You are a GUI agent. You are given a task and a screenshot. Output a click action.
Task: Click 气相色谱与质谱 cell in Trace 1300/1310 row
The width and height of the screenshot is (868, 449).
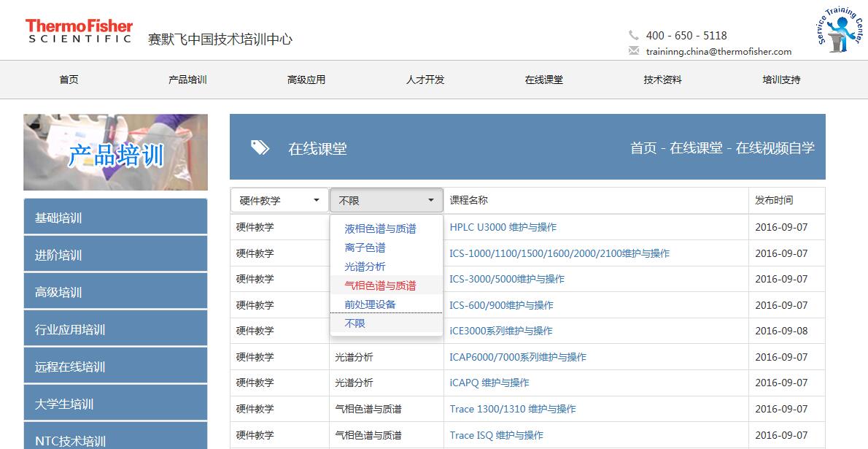[368, 409]
